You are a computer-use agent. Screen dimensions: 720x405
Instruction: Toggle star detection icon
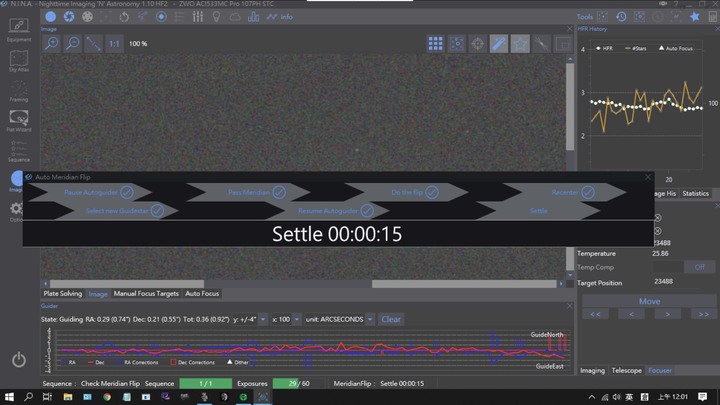[x=520, y=44]
